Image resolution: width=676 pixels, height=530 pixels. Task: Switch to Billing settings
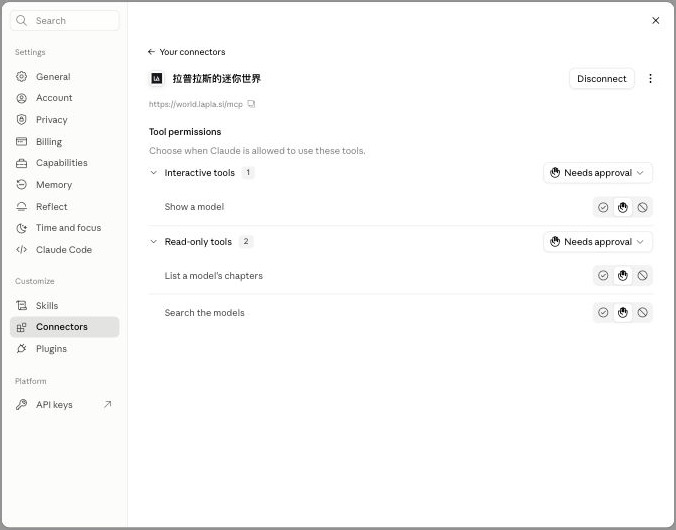pyautogui.click(x=65, y=141)
